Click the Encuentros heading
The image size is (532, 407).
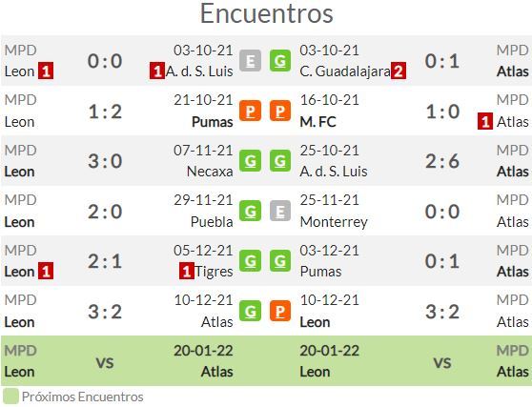tap(267, 13)
